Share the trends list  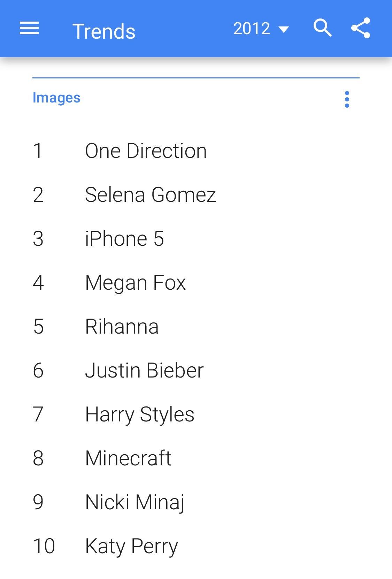point(361,28)
